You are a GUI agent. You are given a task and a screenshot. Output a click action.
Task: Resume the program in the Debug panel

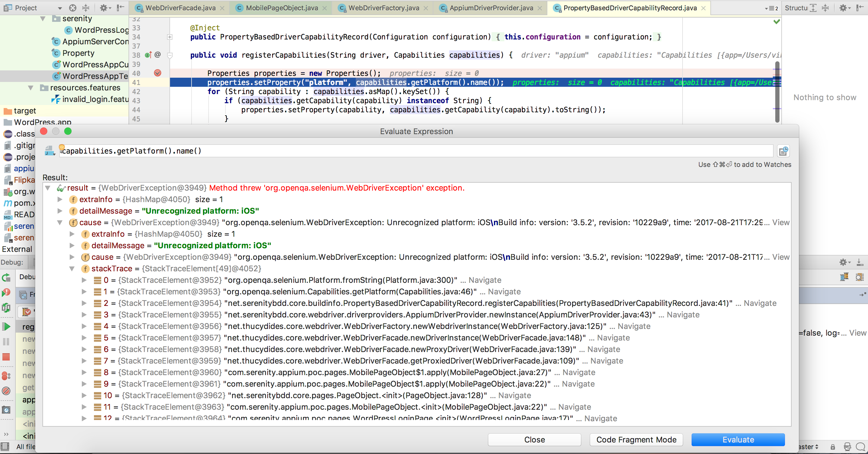click(6, 326)
